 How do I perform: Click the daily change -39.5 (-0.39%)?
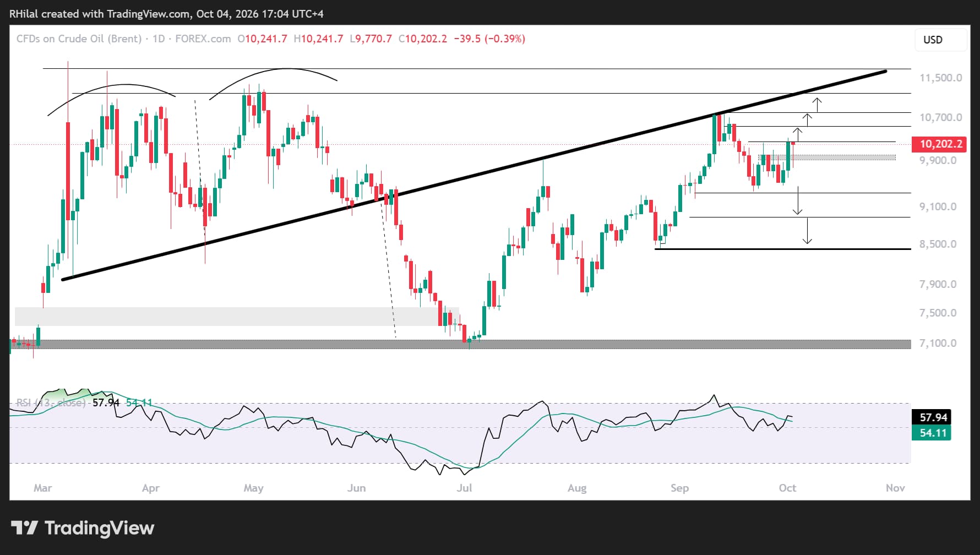489,39
